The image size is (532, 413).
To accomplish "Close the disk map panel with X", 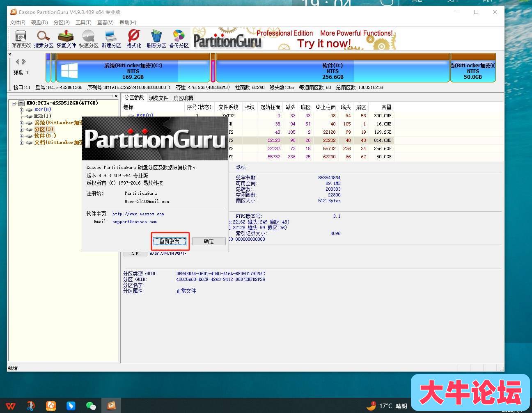I will click(10, 54).
